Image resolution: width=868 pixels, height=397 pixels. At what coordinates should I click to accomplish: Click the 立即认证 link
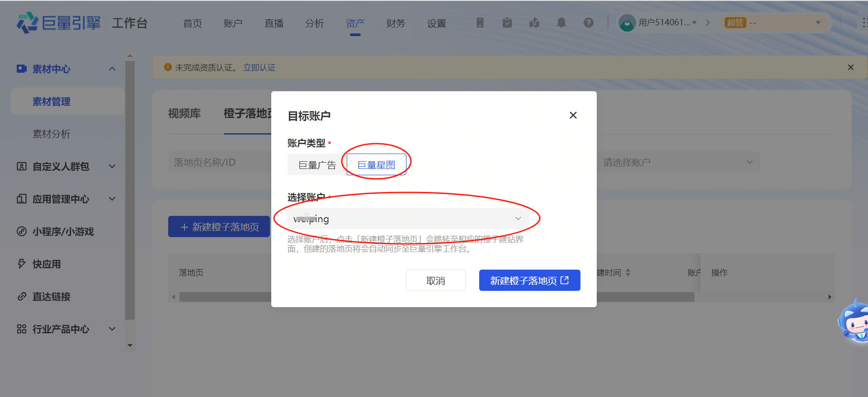click(x=259, y=67)
